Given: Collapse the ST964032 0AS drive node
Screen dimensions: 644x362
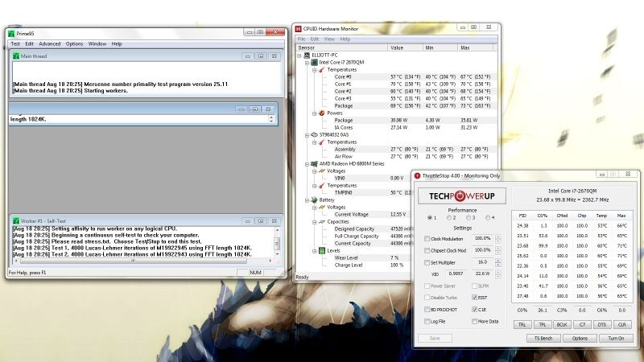Looking at the screenshot, I should 307,134.
